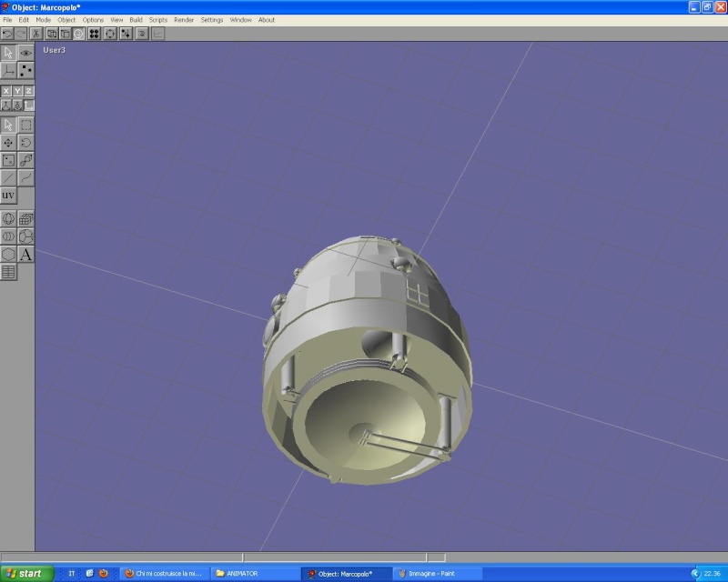
Task: Toggle the X axis constraint
Action: coord(6,91)
